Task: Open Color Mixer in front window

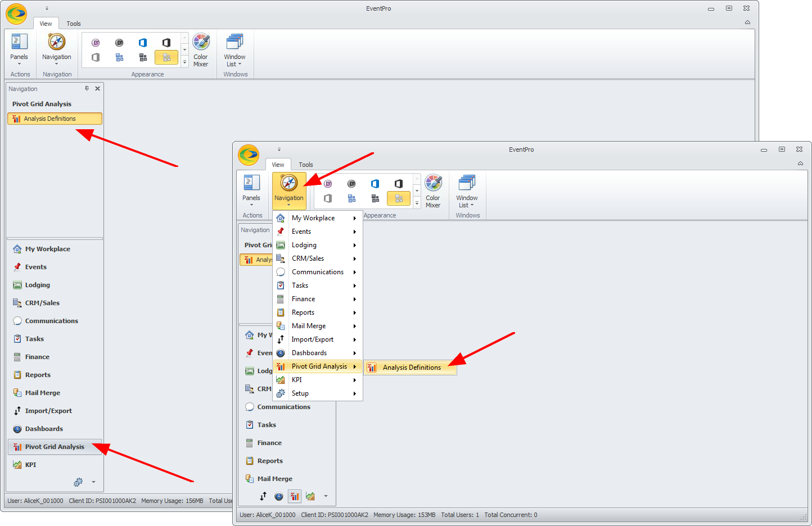Action: click(x=433, y=191)
